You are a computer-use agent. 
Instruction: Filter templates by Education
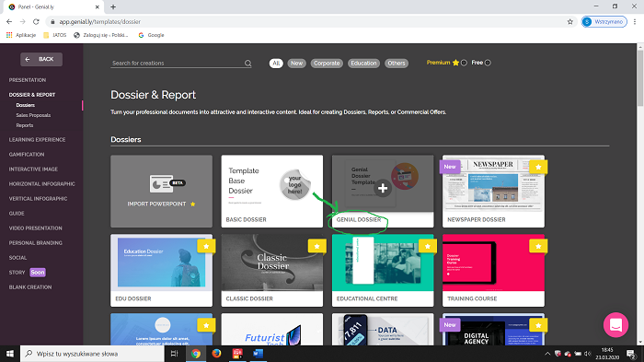tap(363, 64)
